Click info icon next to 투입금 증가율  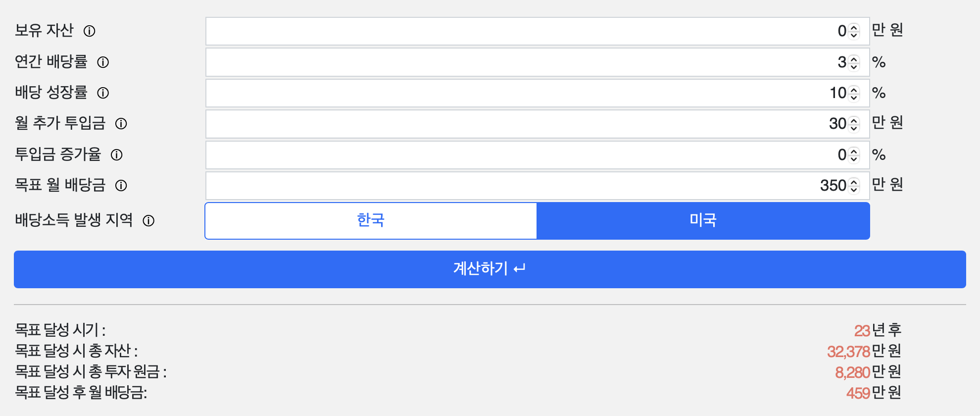[x=117, y=155]
